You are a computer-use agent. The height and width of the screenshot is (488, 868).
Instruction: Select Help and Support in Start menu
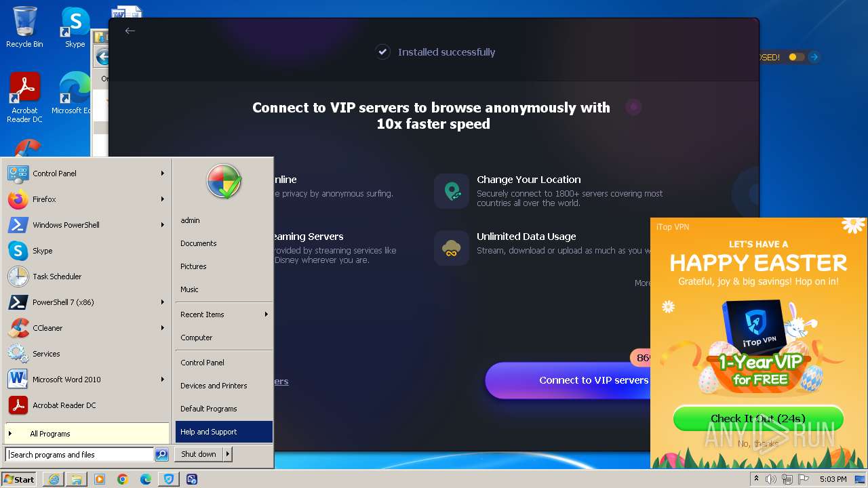(x=224, y=432)
